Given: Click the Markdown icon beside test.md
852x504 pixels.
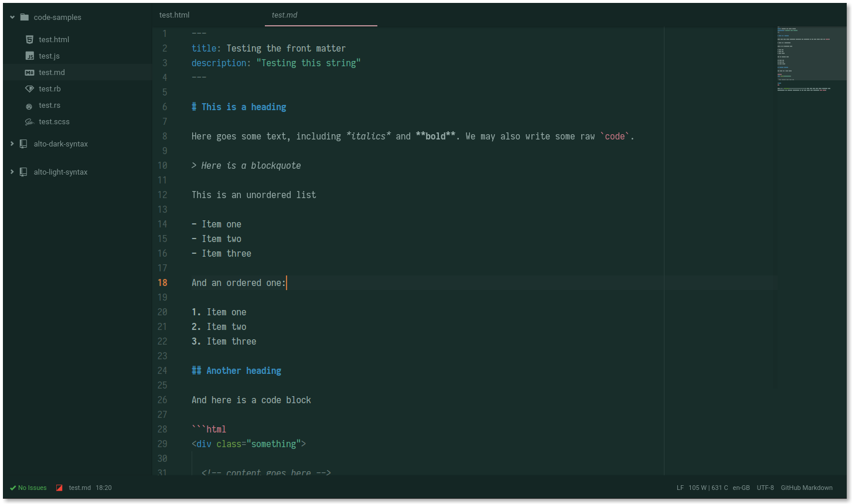Looking at the screenshot, I should pyautogui.click(x=29, y=72).
